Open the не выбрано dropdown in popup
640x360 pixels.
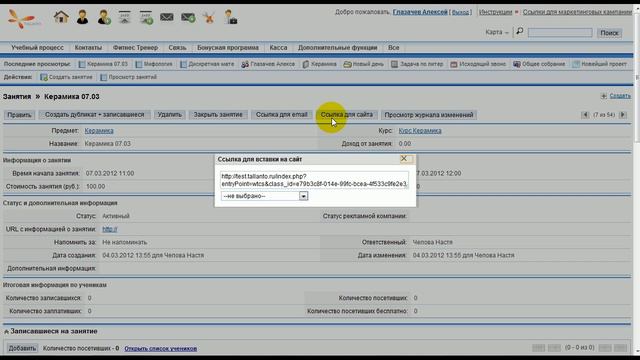tap(264, 196)
